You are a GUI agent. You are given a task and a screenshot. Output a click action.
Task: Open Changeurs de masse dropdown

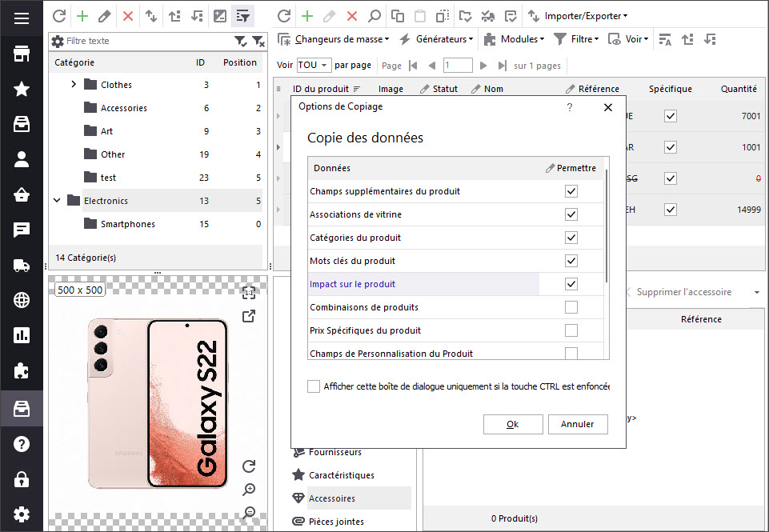coord(334,39)
